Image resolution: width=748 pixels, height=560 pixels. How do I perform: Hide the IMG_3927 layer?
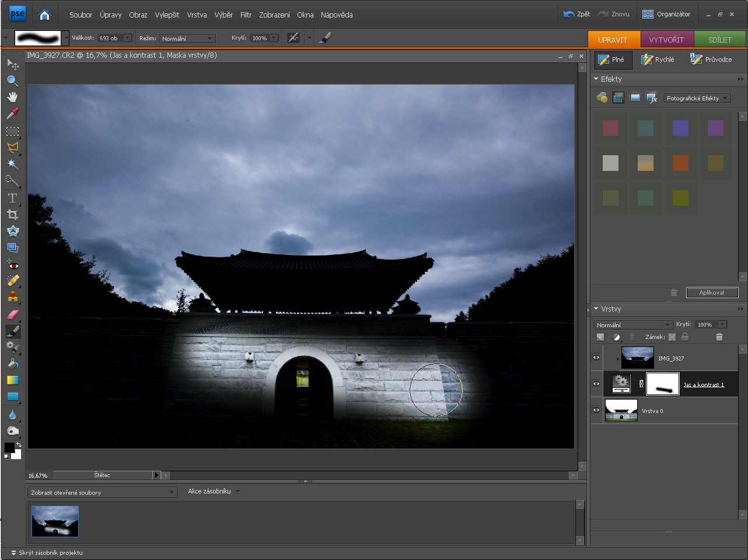596,358
